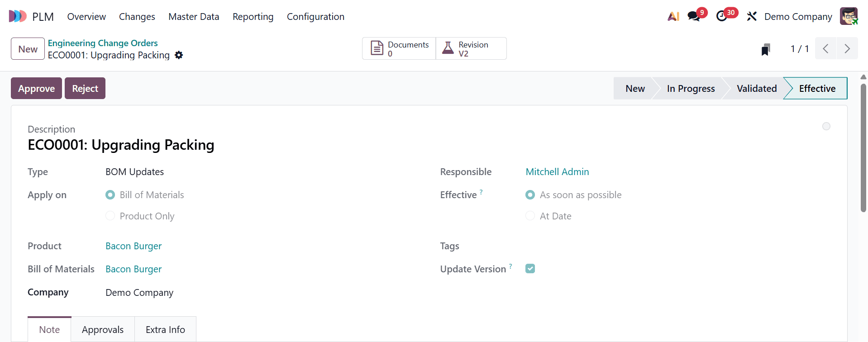Click the vertical scrollbar thumb

863,147
